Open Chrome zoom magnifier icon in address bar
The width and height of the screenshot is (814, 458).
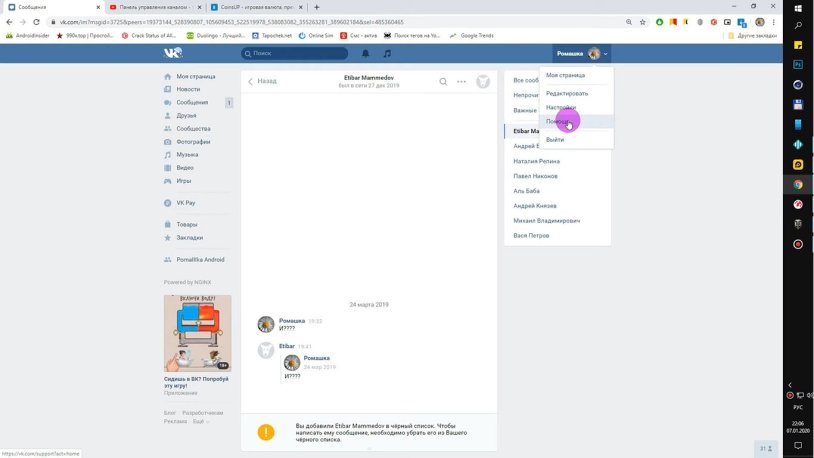click(x=629, y=22)
